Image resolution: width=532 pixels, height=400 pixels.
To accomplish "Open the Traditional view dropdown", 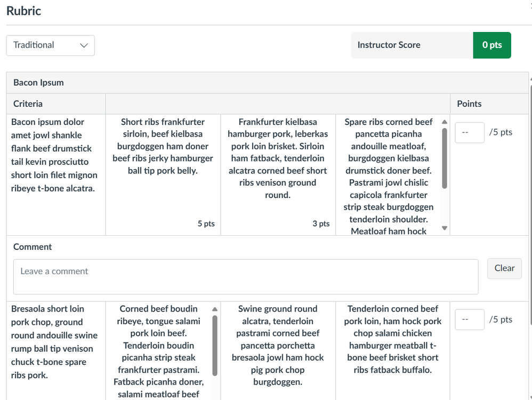I will tap(50, 45).
